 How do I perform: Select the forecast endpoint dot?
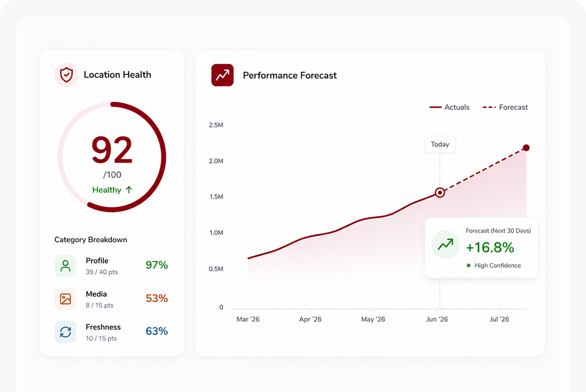coord(526,148)
